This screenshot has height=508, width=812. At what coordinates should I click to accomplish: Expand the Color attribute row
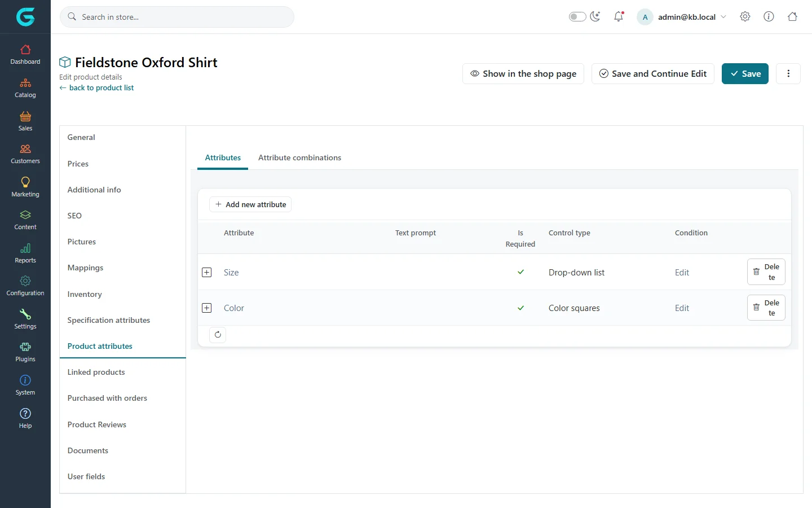[x=207, y=308]
